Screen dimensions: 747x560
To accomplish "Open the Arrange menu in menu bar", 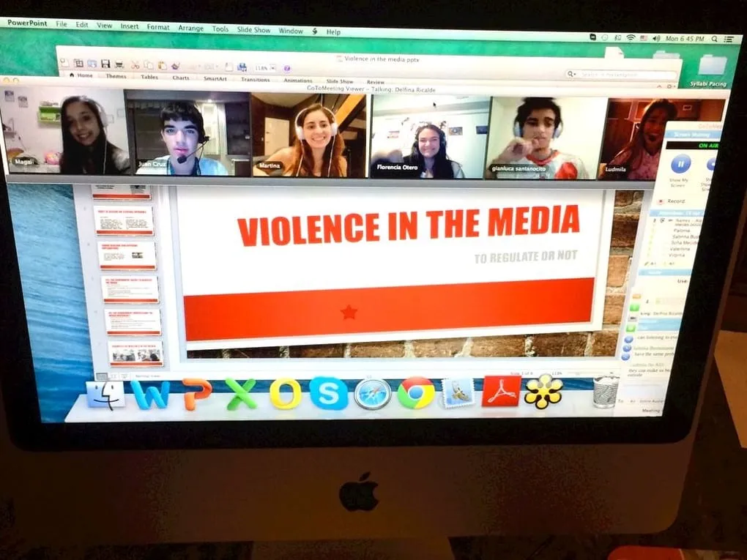I will click(190, 28).
